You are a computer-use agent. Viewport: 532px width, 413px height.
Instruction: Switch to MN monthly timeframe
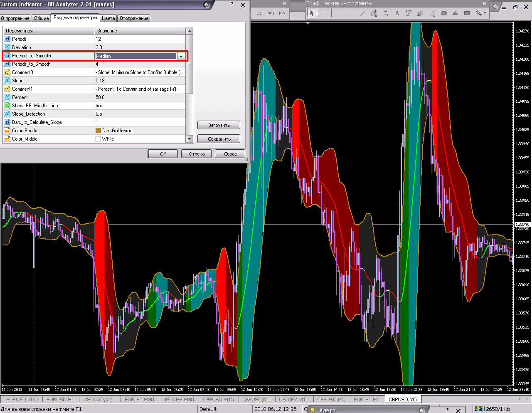[x=282, y=13]
